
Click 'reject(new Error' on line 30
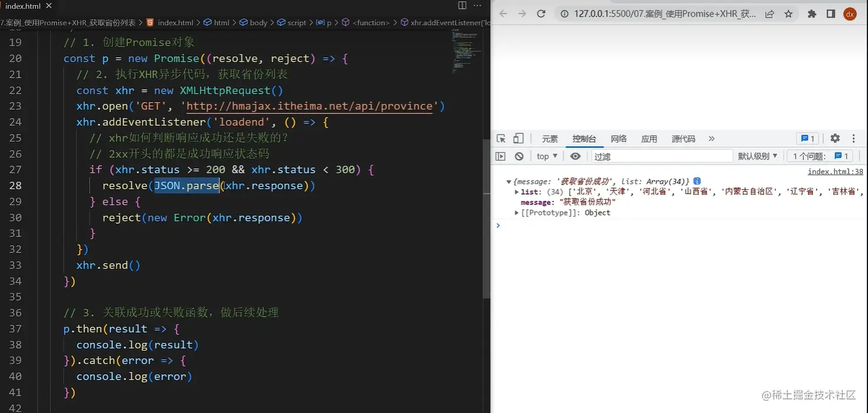(153, 218)
